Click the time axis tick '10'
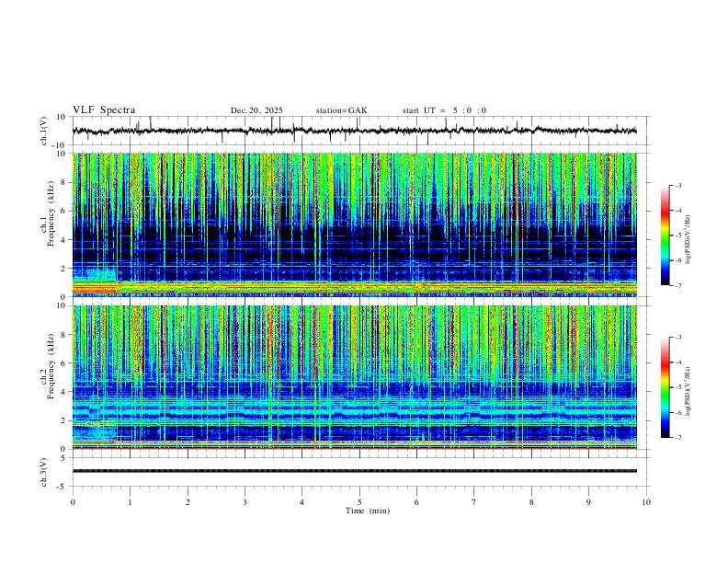The width and height of the screenshot is (728, 563). pos(646,502)
